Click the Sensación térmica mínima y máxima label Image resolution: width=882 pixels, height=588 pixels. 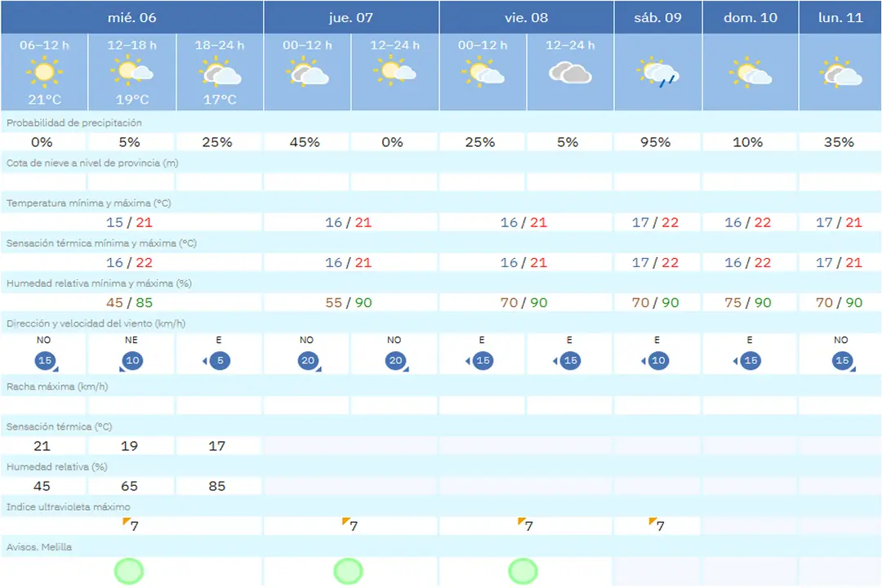click(101, 243)
